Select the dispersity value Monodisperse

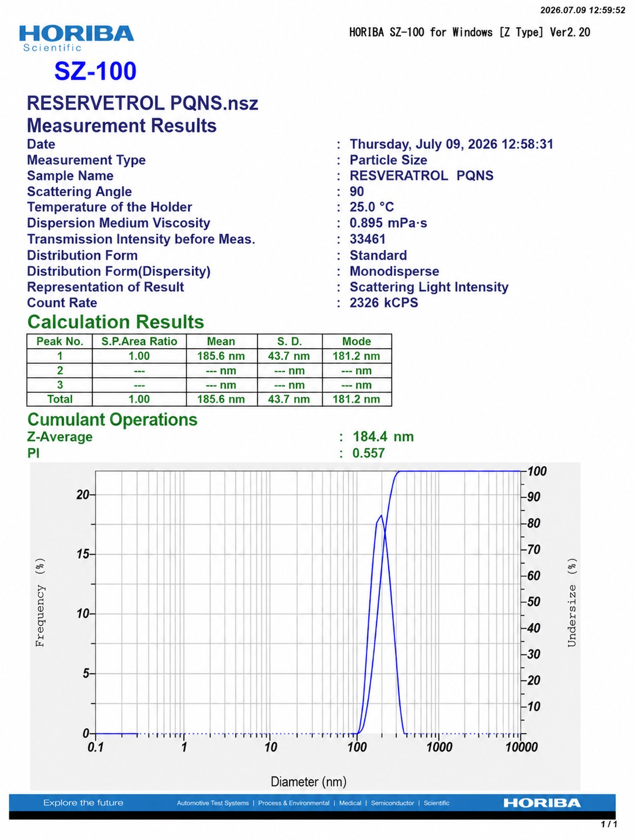(394, 271)
